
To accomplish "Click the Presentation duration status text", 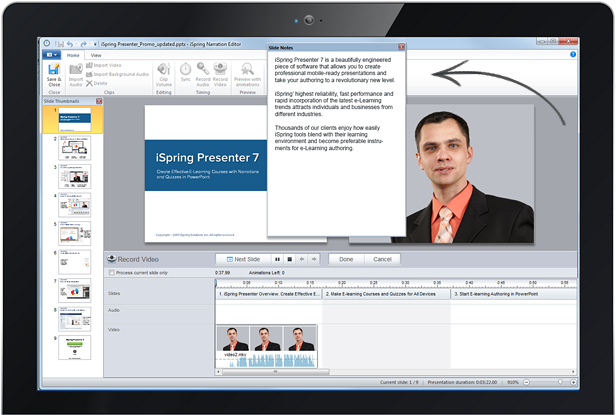I will pos(462,382).
